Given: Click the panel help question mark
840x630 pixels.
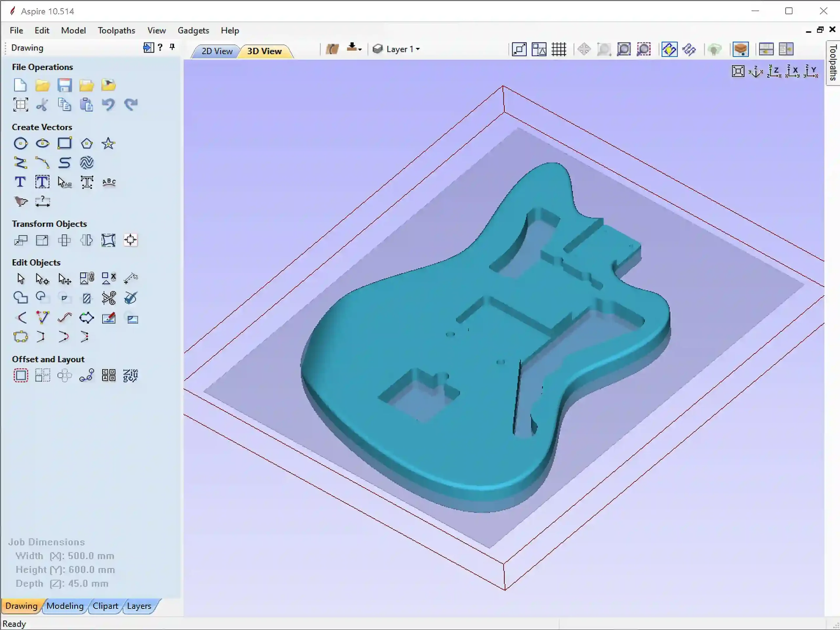Looking at the screenshot, I should point(160,47).
